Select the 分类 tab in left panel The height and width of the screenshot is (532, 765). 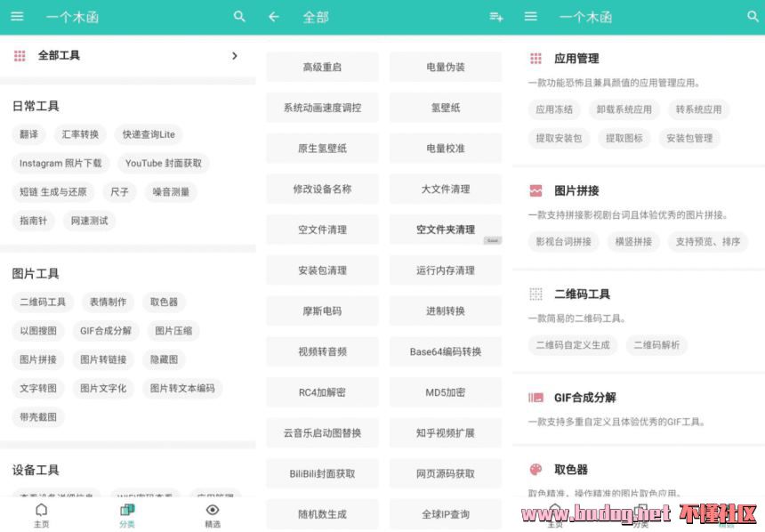(x=127, y=514)
